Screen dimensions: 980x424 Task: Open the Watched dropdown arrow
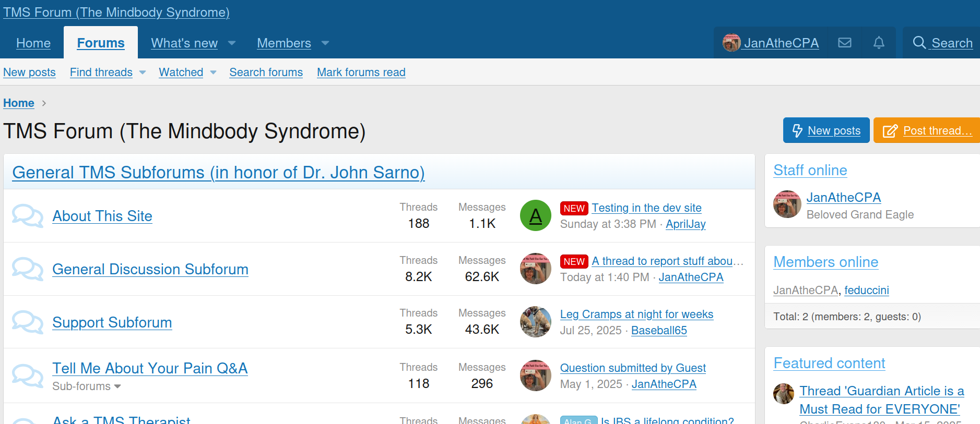(213, 72)
